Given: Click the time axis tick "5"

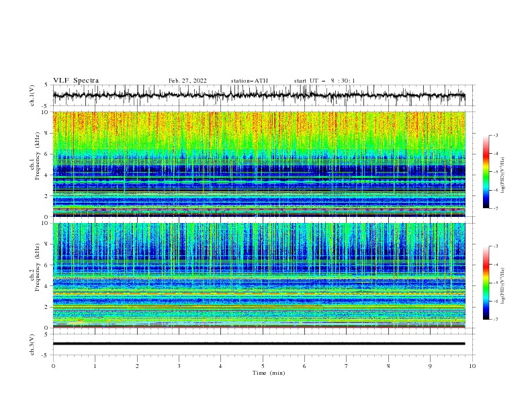Looking at the screenshot, I should pyautogui.click(x=263, y=366).
